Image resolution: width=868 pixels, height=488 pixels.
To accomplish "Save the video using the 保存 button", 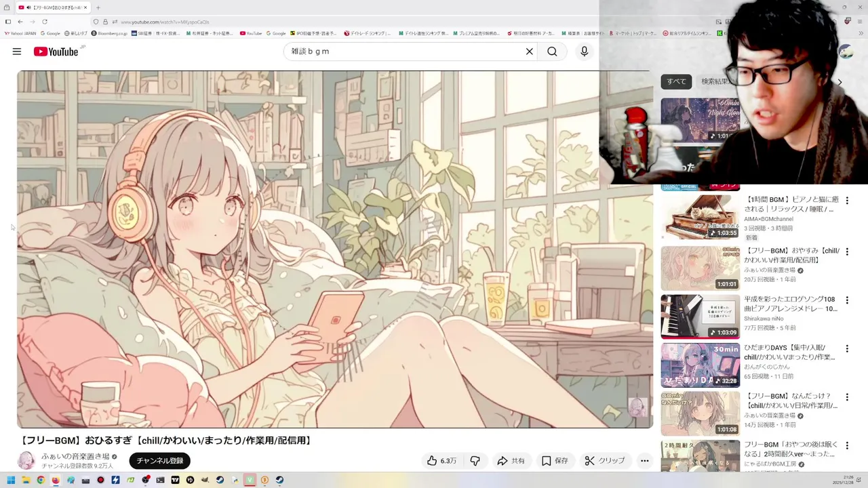I will tap(555, 461).
